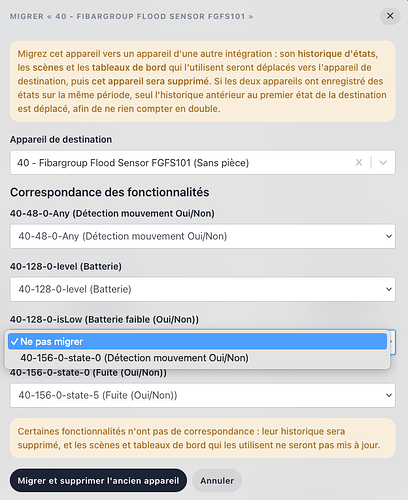This screenshot has width=408, height=500.
Task: Open the 40-156-0-state-5 Fuite dropdown
Action: 203,395
